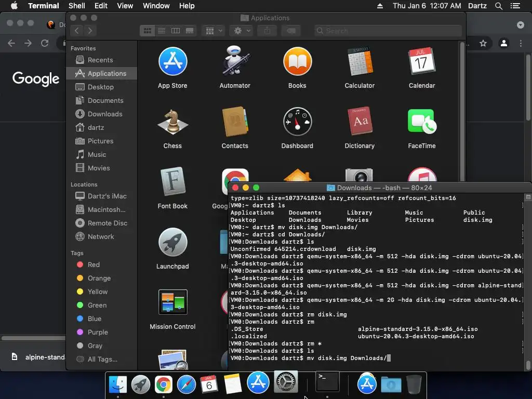This screenshot has width=532, height=399.
Task: Open the Window menu
Action: (156, 6)
